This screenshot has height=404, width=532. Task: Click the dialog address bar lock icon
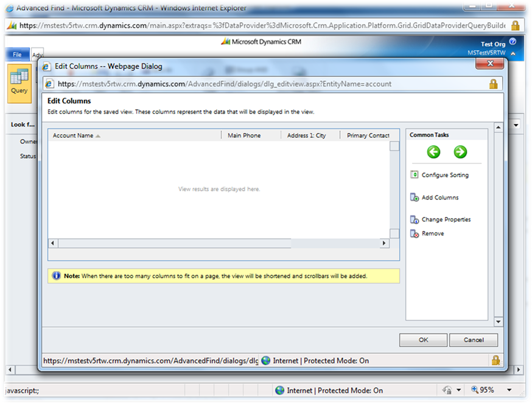tap(493, 84)
